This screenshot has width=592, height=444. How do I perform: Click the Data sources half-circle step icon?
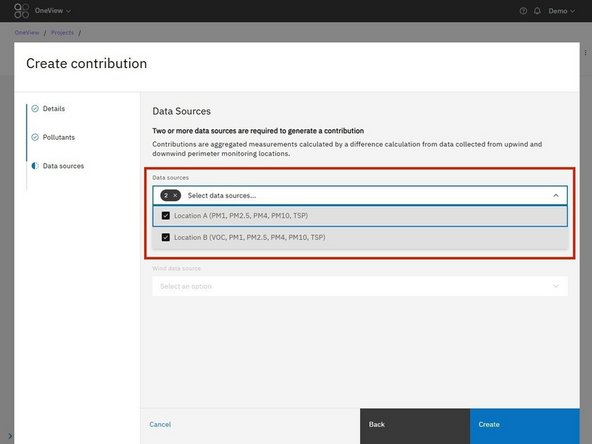point(35,166)
